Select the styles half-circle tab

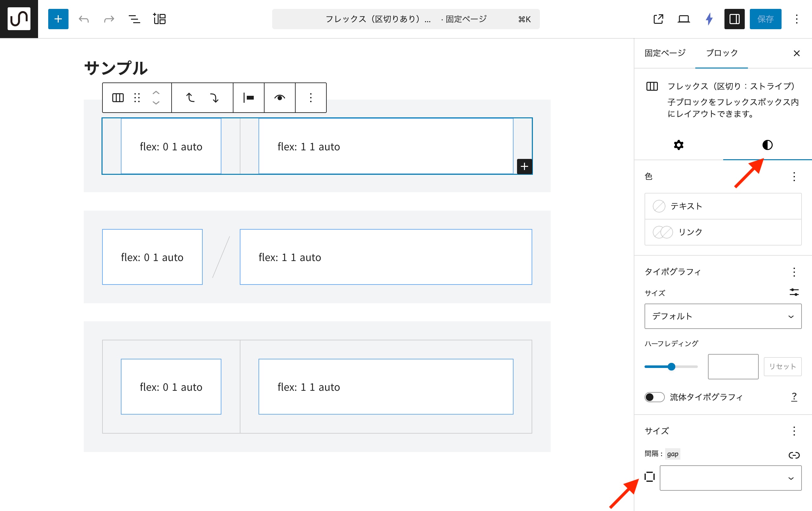(767, 145)
